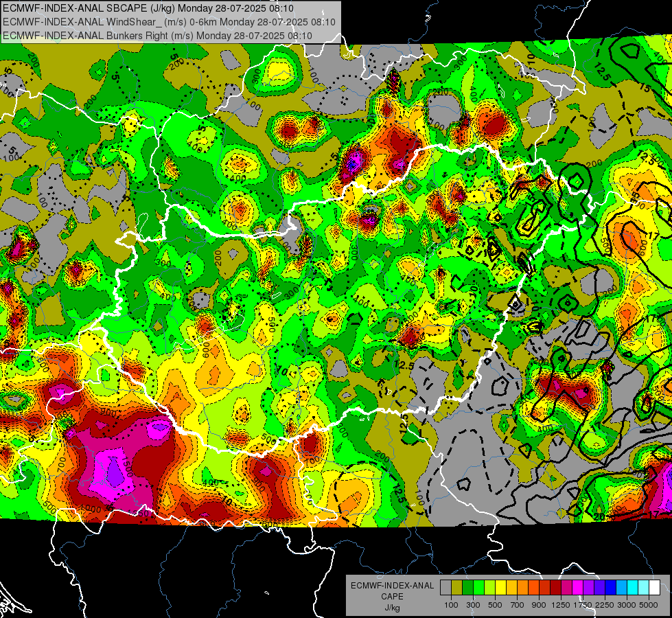This screenshot has height=618, width=672.
Task: Click the 500 legend tick label
Action: click(495, 605)
